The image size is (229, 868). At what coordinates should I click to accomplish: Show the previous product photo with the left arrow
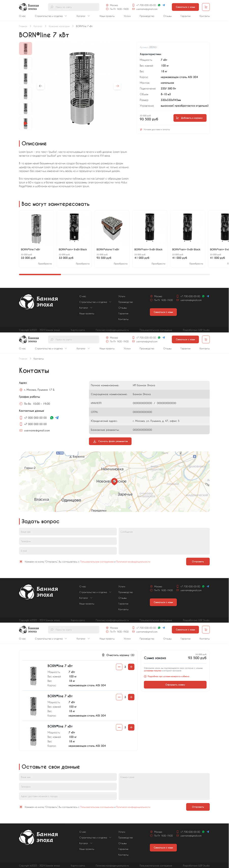41,86
